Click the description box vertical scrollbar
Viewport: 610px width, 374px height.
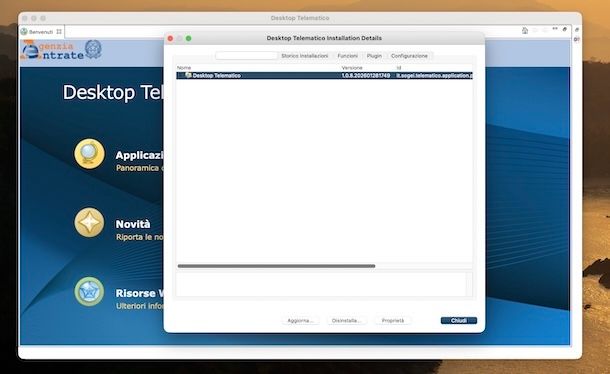[470, 284]
